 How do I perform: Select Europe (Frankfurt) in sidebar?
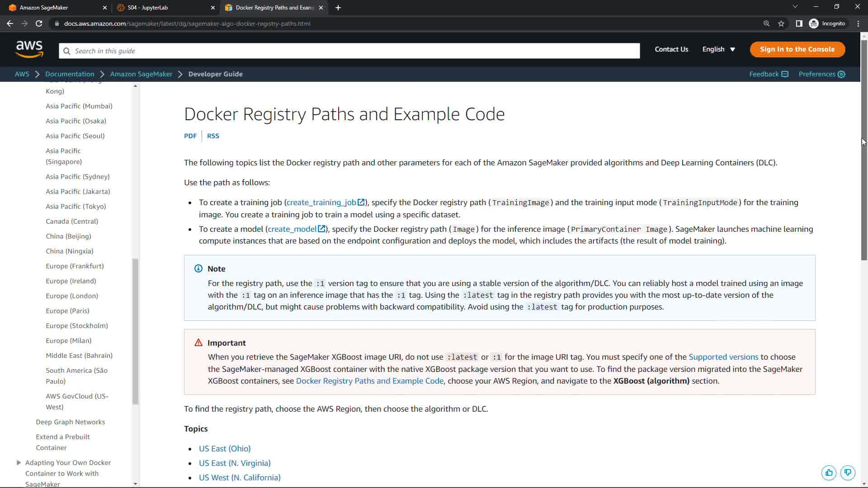(x=75, y=266)
